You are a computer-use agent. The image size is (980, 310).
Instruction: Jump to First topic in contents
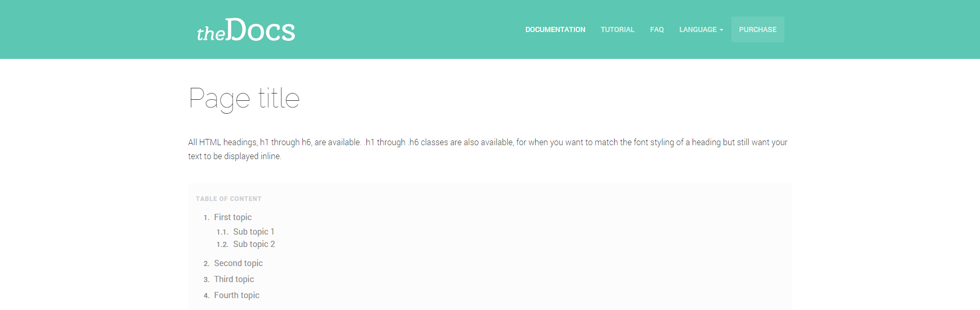[x=233, y=218]
